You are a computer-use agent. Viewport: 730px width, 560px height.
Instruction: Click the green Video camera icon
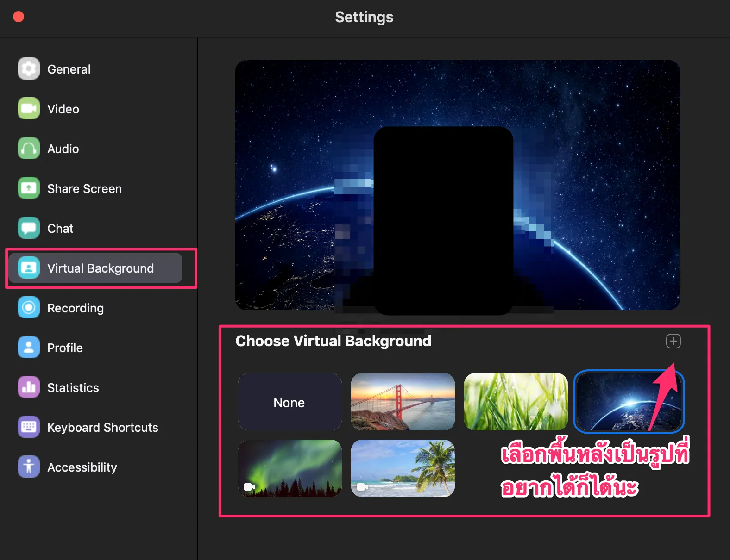click(x=29, y=109)
